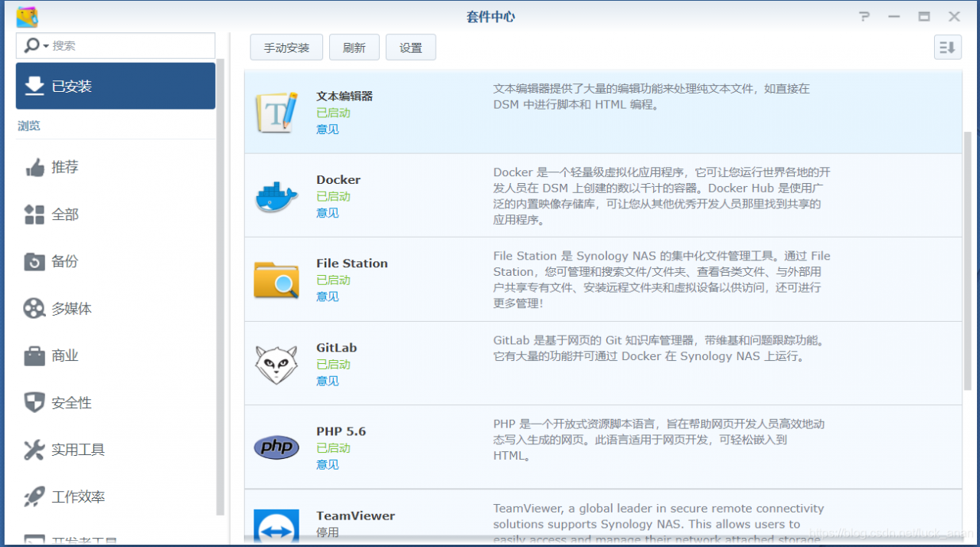The width and height of the screenshot is (980, 547).
Task: Click the grid icon for 全部
Action: pyautogui.click(x=34, y=215)
